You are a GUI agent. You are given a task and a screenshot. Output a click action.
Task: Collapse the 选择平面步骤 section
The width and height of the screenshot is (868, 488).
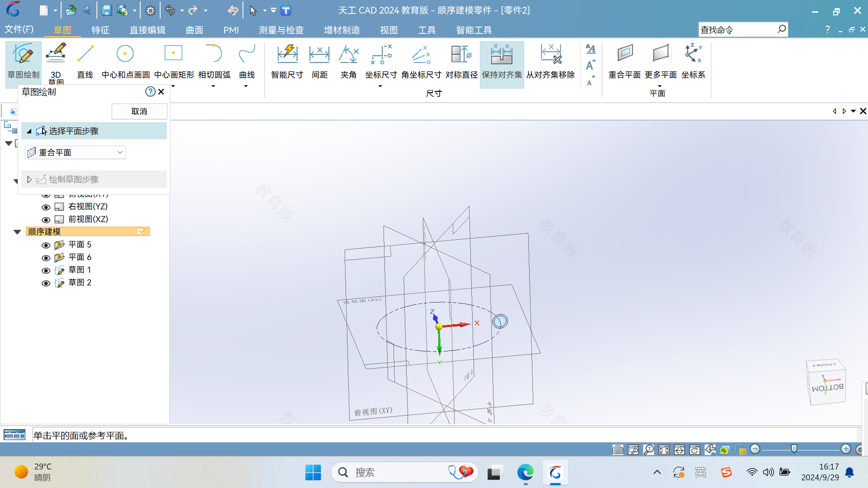29,131
